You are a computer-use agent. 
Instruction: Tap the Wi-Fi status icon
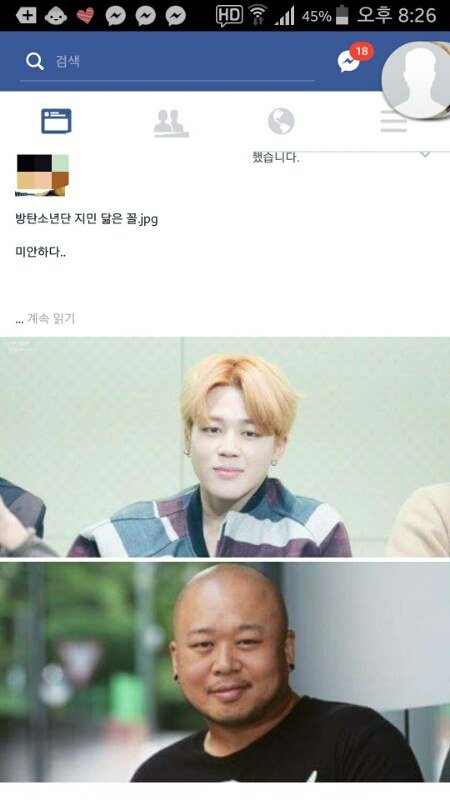pos(258,15)
